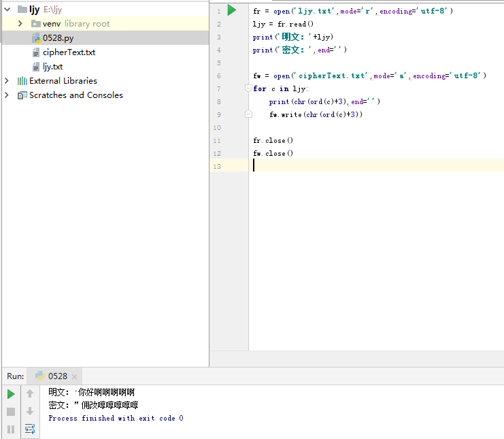Open ljy.txt from the project tree
Image resolution: width=504 pixels, height=439 pixels.
pyautogui.click(x=52, y=67)
